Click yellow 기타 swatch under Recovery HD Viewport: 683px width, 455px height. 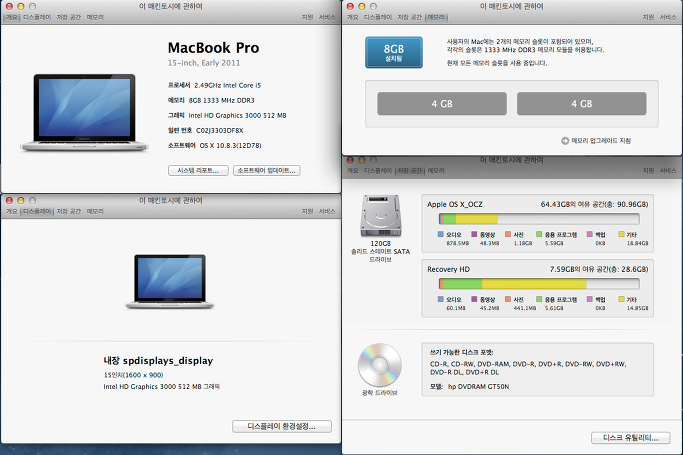(x=622, y=299)
